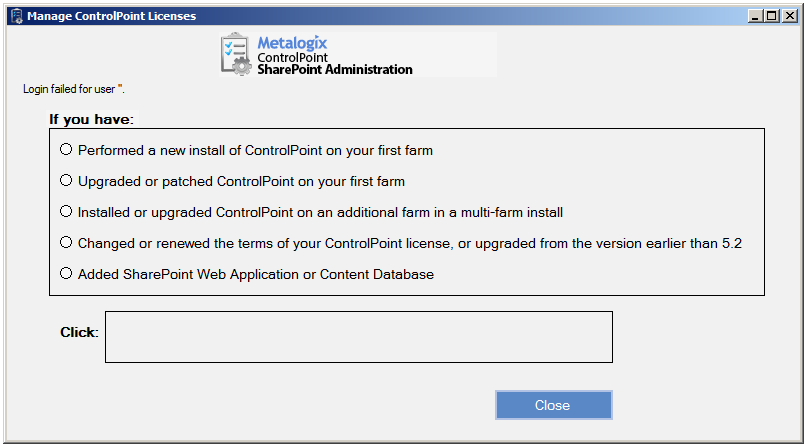The width and height of the screenshot is (807, 446).
Task: Maximize the Manage ControlPoint Licenses window
Action: (x=772, y=16)
